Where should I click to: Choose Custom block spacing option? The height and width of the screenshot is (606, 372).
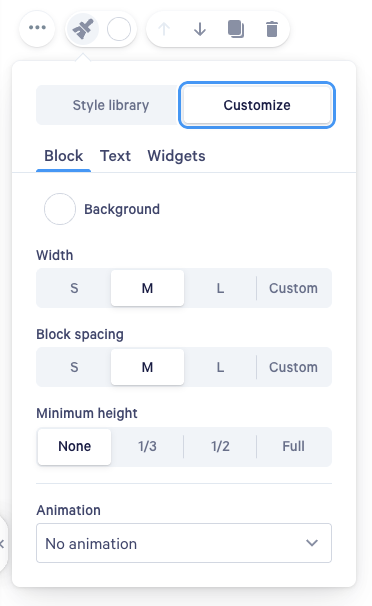point(293,367)
